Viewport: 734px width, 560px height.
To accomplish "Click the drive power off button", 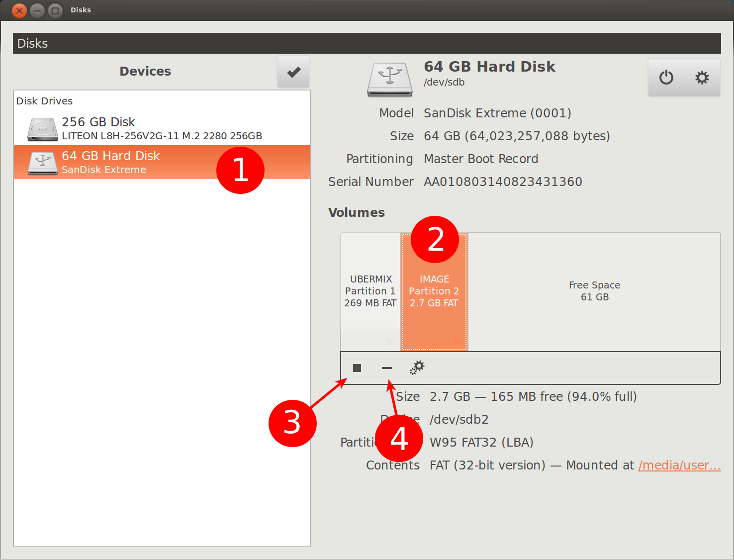I will (x=666, y=78).
